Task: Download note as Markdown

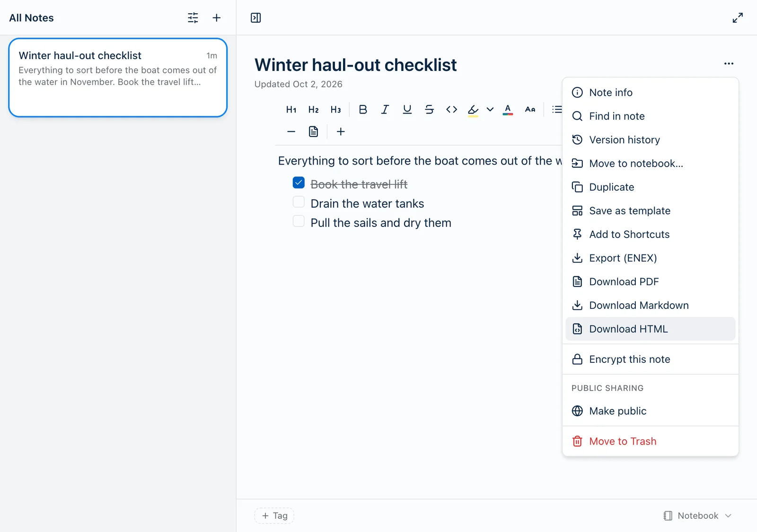Action: coord(650,305)
